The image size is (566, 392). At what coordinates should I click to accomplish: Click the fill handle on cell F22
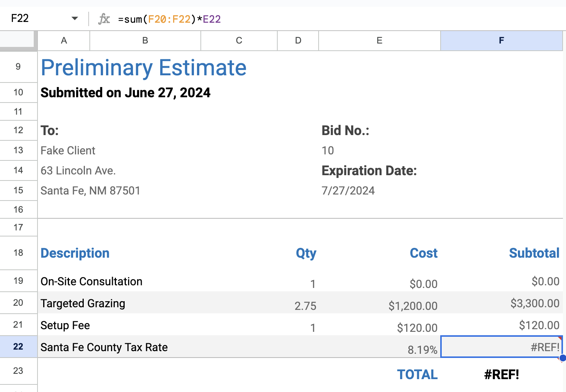pos(563,358)
